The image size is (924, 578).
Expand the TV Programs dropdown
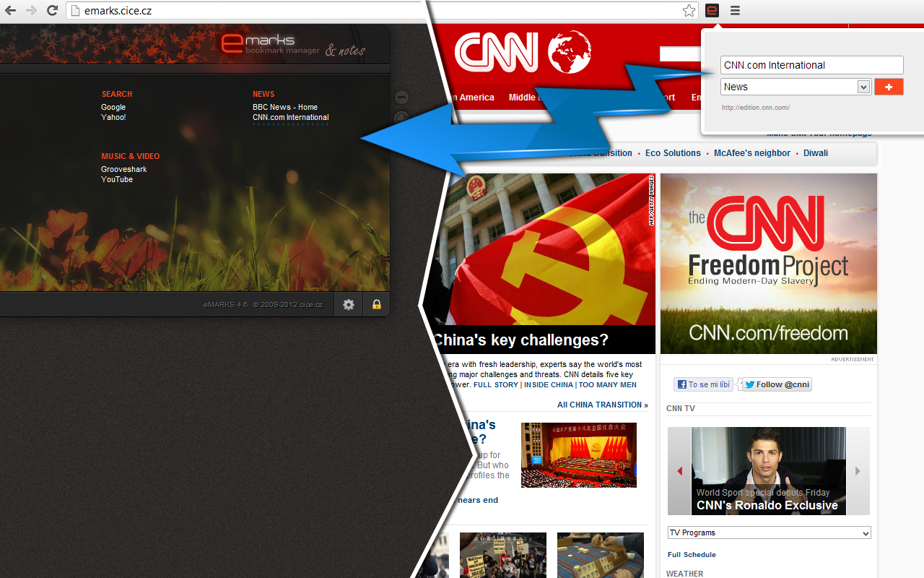coord(770,532)
